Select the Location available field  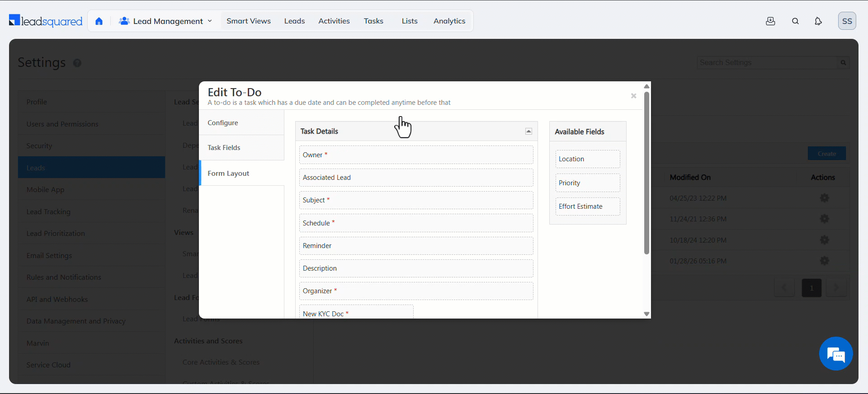click(x=588, y=159)
